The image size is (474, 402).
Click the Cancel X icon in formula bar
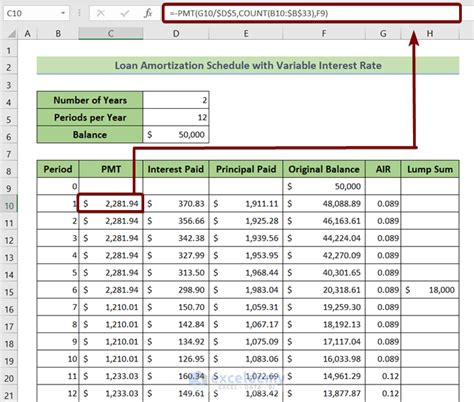100,13
